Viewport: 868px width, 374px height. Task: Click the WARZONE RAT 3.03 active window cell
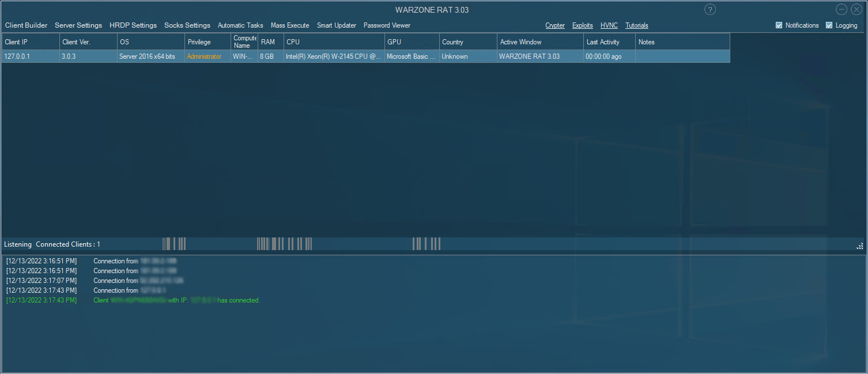(x=541, y=56)
